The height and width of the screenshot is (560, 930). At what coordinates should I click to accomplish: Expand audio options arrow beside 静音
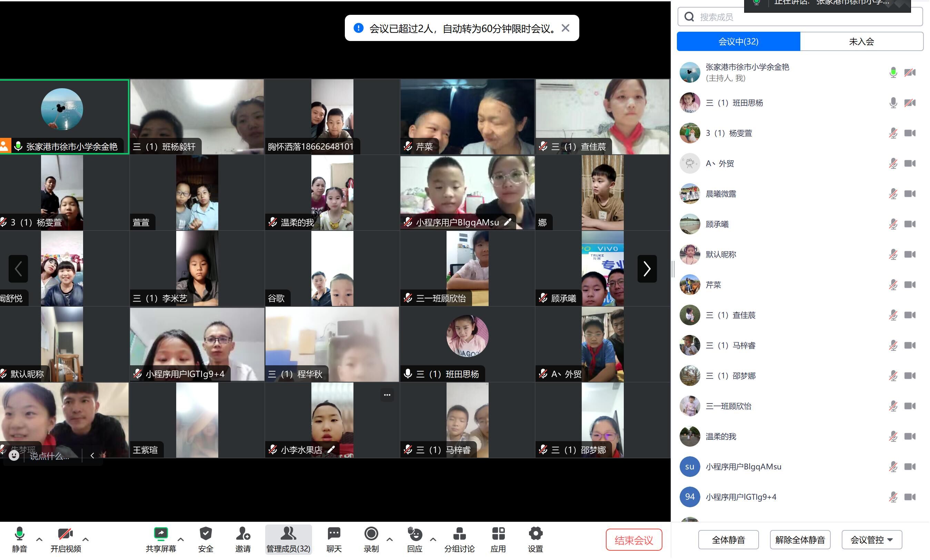click(x=39, y=539)
